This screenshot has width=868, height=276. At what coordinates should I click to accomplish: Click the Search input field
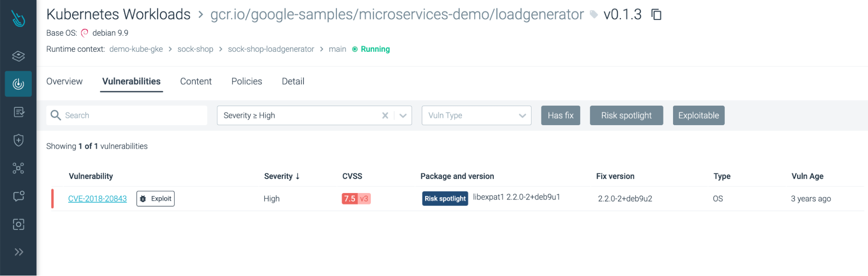[127, 116]
